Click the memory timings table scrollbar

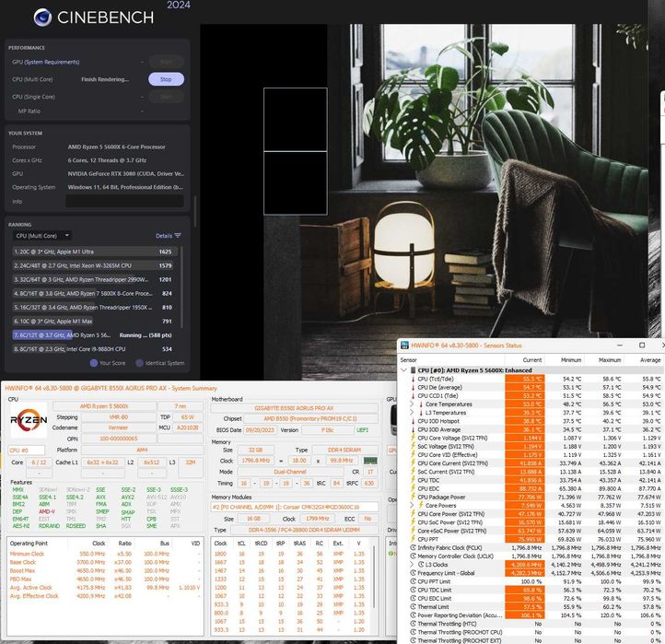click(x=374, y=577)
